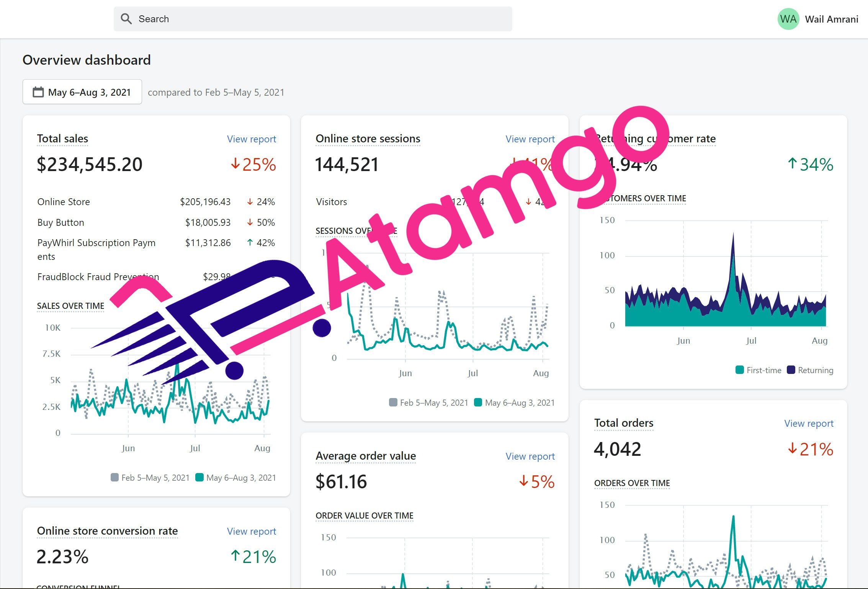The image size is (868, 589).
Task: Open the May 6–Aug 3, 2021 date picker
Action: (82, 92)
